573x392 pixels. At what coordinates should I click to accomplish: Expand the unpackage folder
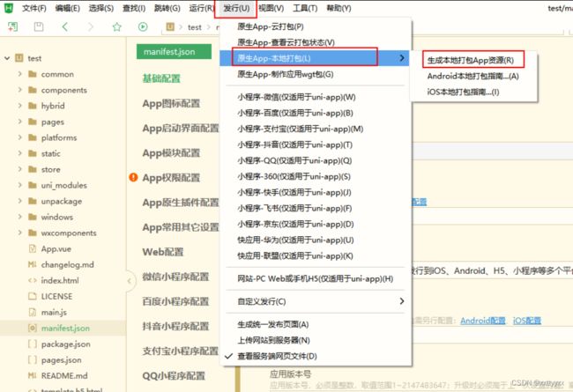click(x=19, y=201)
